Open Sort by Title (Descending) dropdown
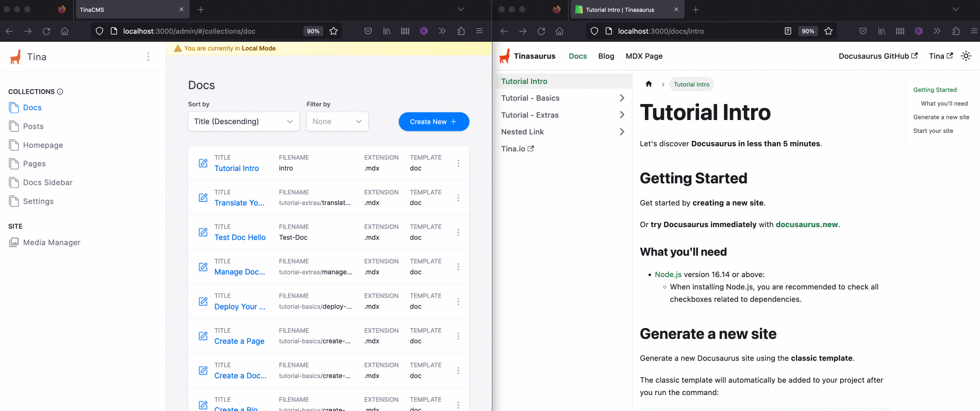The height and width of the screenshot is (411, 980). pyautogui.click(x=243, y=122)
